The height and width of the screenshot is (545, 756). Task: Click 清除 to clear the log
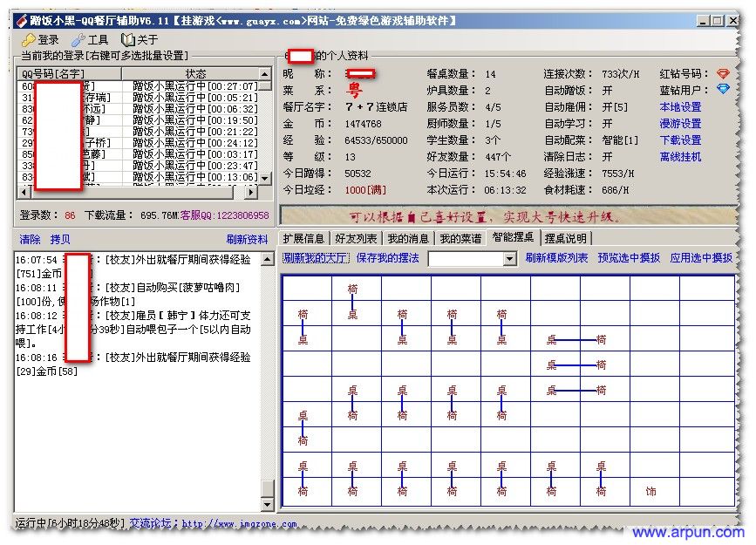30,239
